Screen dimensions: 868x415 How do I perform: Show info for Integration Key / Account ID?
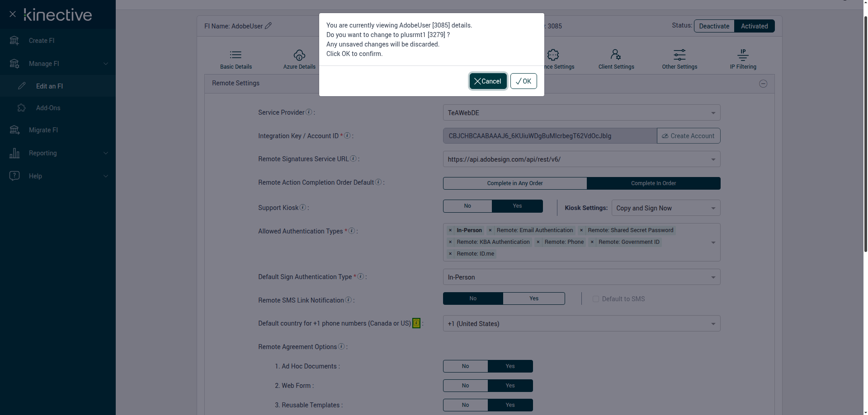tap(347, 135)
